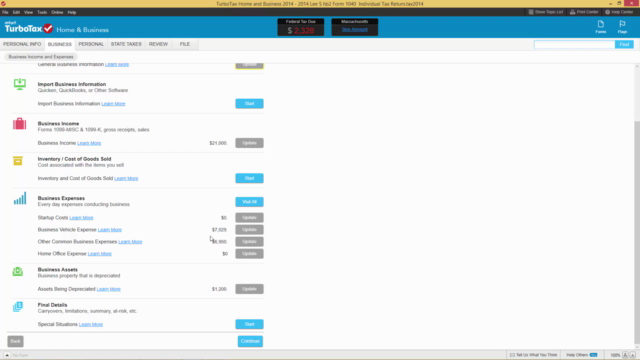This screenshot has width=640, height=360.
Task: Click the Federal Tax Due amount box
Action: [301, 27]
